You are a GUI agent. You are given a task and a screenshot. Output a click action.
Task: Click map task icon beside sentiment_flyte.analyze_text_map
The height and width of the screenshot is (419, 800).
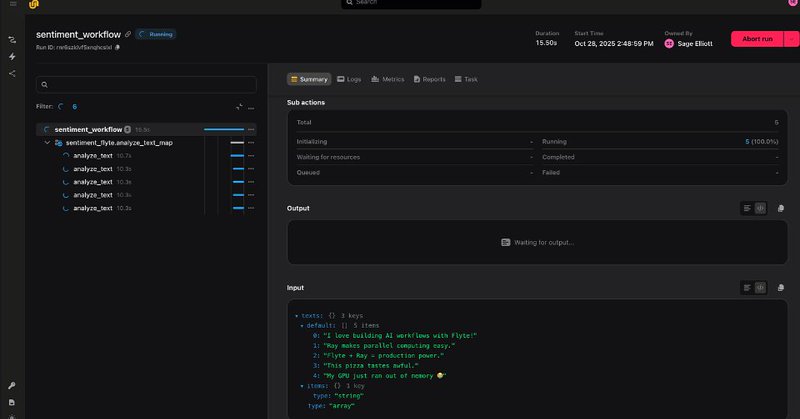click(x=59, y=143)
